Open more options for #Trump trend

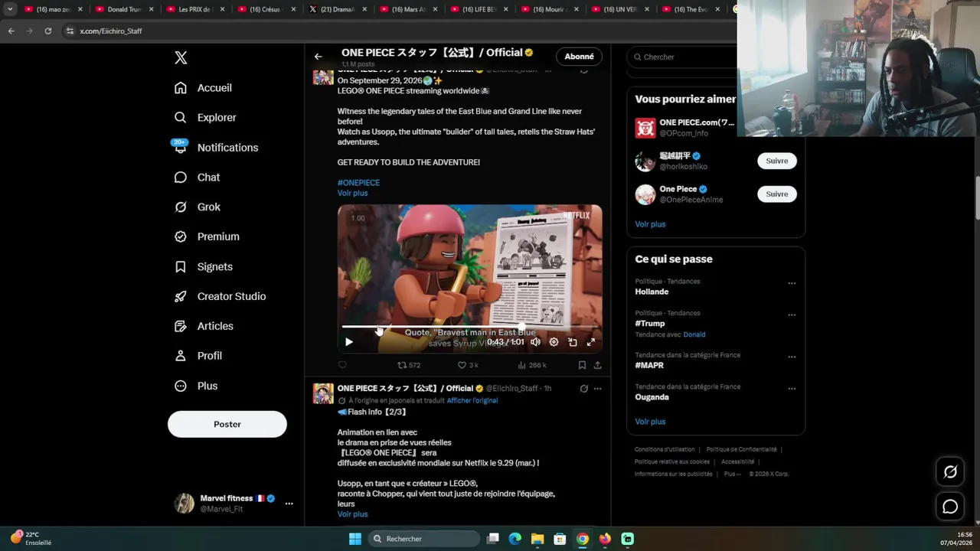point(792,315)
